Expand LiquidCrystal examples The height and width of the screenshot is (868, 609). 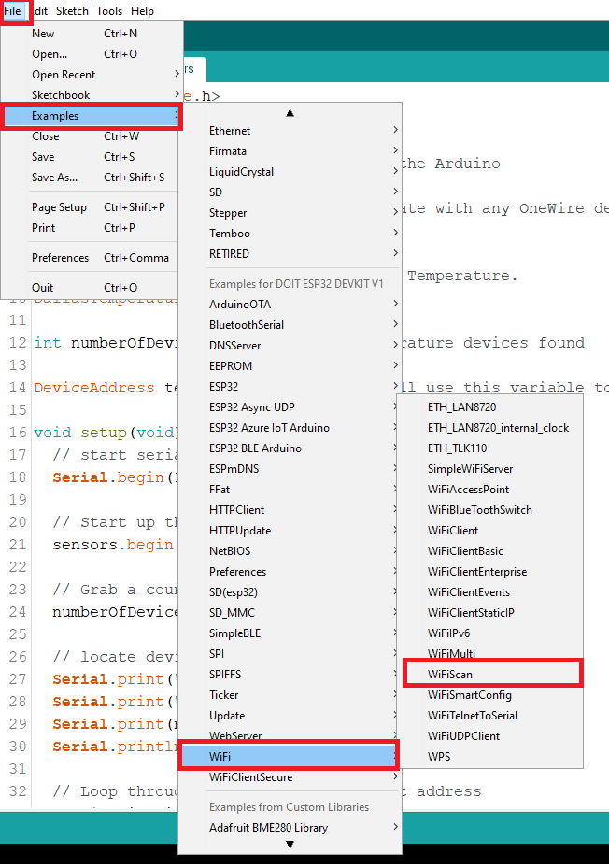(x=290, y=172)
